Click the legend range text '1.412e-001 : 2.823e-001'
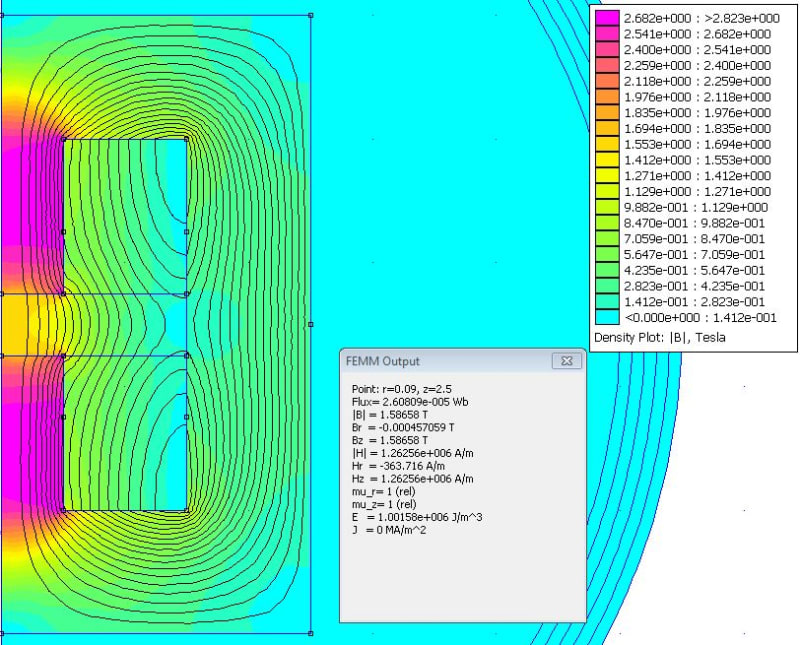 pos(694,302)
